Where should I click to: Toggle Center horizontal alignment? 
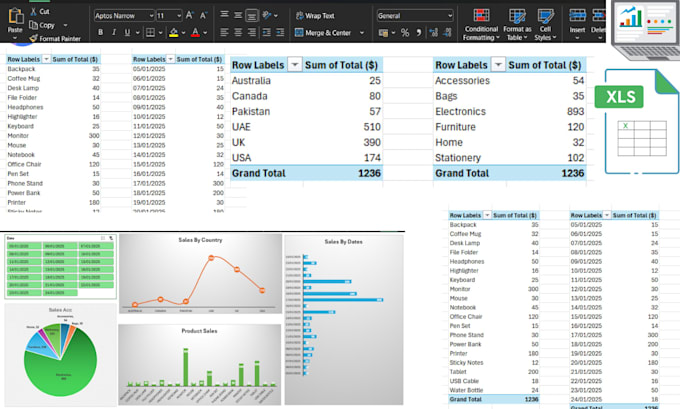(238, 32)
